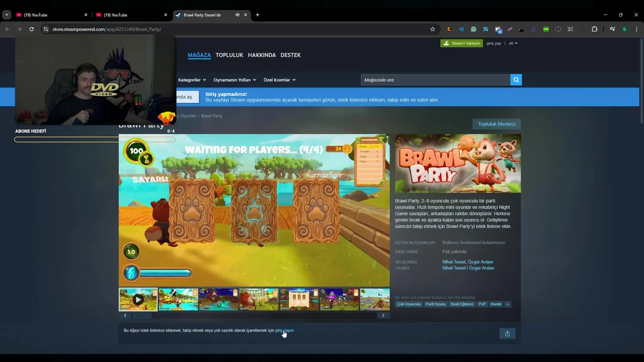The image size is (644, 362).
Task: Open the media control playlist icon in toolbar
Action: [612, 29]
